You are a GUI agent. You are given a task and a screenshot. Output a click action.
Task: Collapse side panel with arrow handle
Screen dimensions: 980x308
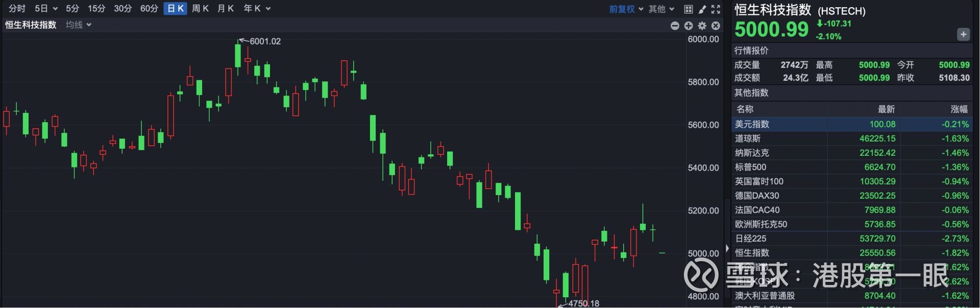(x=727, y=249)
